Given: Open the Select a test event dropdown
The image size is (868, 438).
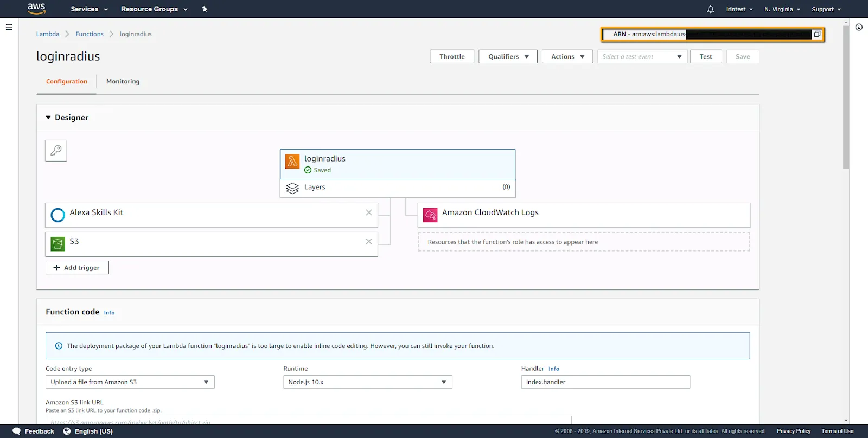Looking at the screenshot, I should (x=642, y=56).
